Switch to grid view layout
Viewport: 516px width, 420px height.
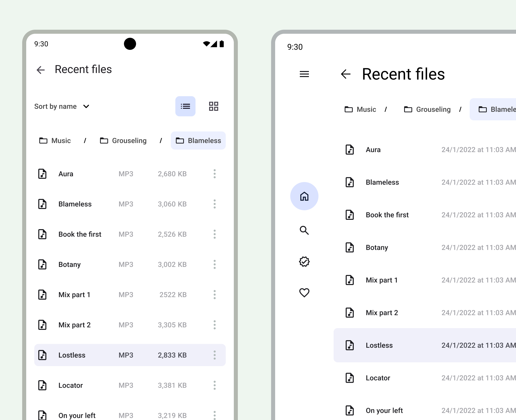click(213, 106)
